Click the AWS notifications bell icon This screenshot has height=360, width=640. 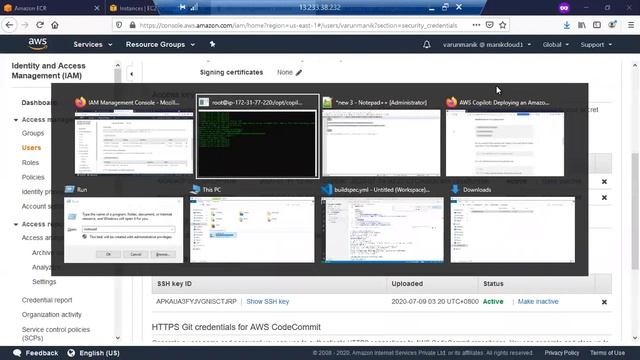pyautogui.click(x=427, y=44)
